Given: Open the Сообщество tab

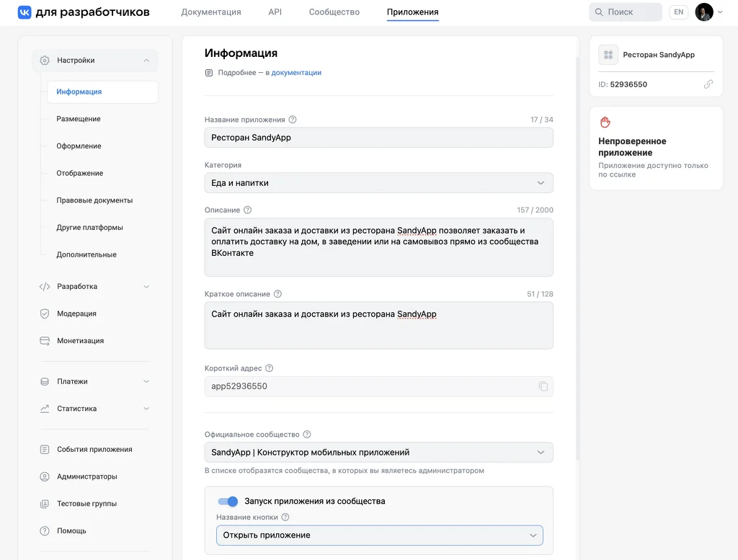Looking at the screenshot, I should (334, 12).
